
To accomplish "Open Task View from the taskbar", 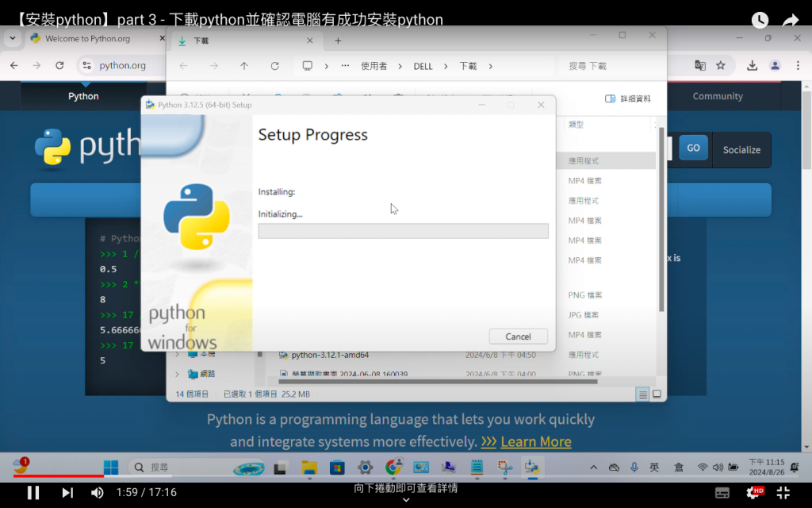I will click(x=280, y=468).
